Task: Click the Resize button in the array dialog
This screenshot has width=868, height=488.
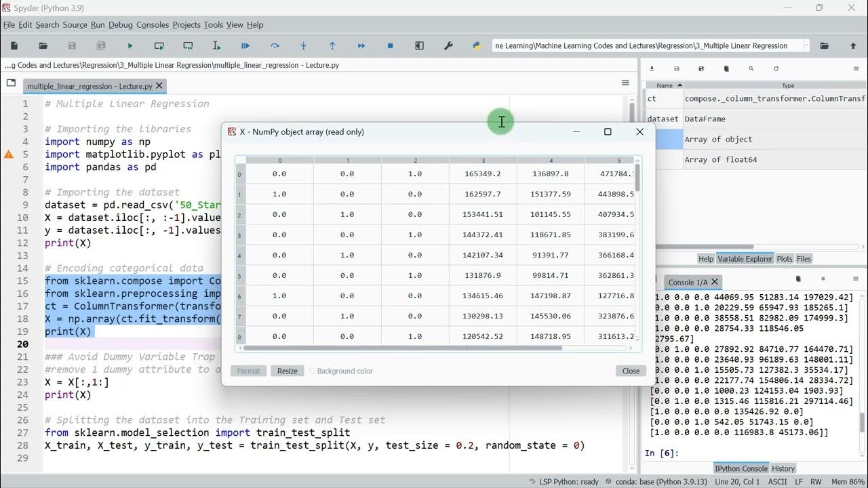Action: point(288,371)
